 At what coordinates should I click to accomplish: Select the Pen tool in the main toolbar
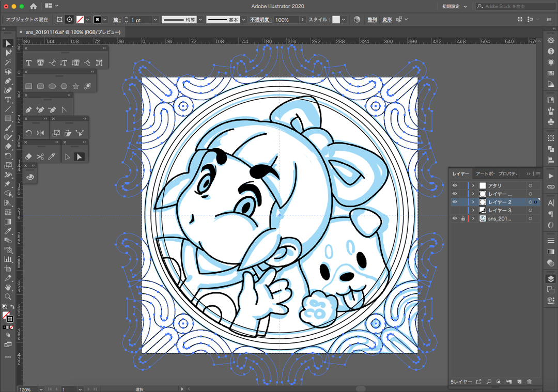8,81
